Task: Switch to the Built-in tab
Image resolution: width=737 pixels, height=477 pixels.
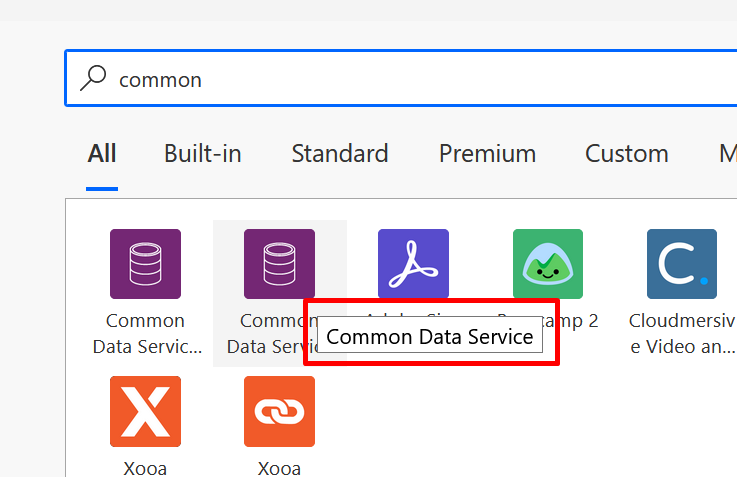Action: pyautogui.click(x=203, y=154)
